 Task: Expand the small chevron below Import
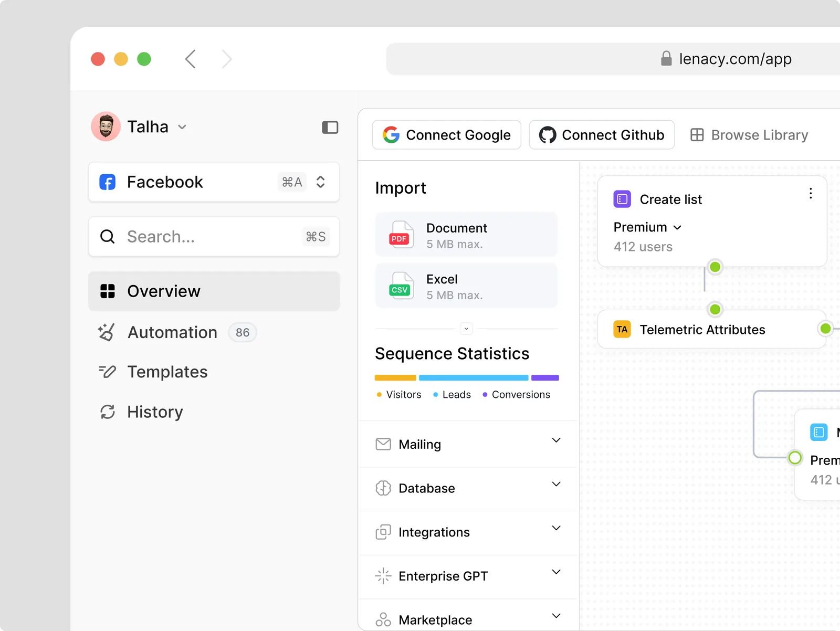tap(466, 329)
